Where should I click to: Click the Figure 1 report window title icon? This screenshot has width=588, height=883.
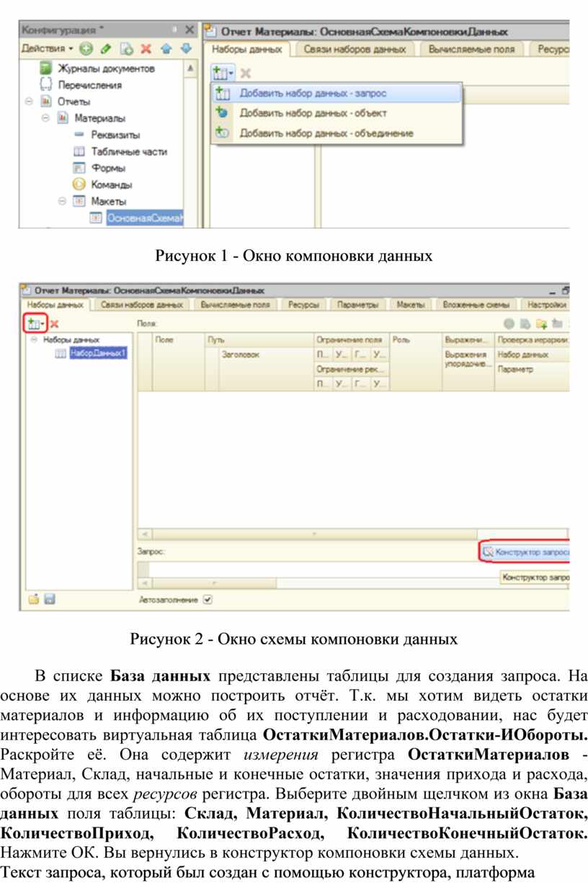coord(210,31)
